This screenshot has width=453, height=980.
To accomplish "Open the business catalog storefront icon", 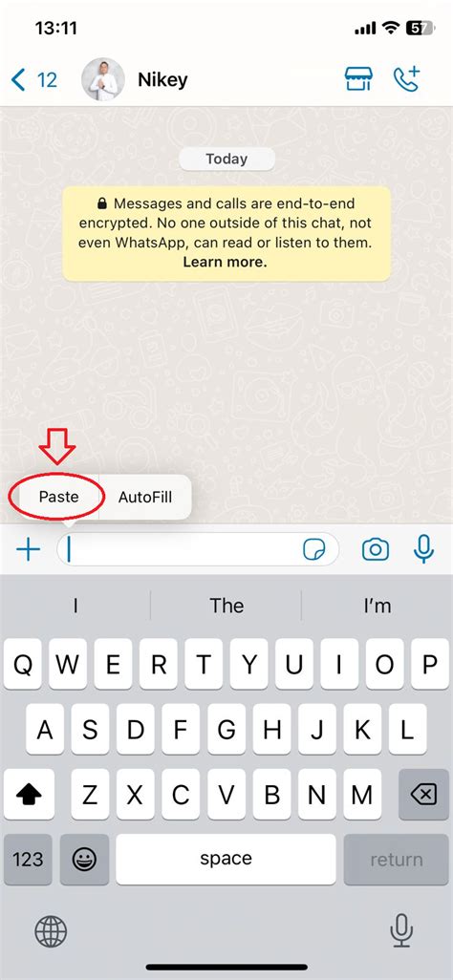I will [358, 79].
